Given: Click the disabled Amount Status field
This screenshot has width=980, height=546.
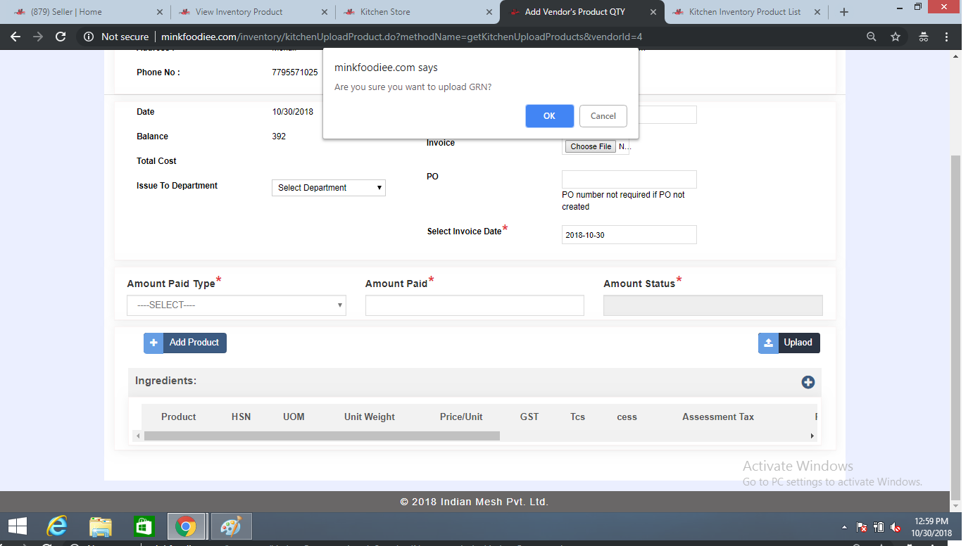Looking at the screenshot, I should click(713, 305).
